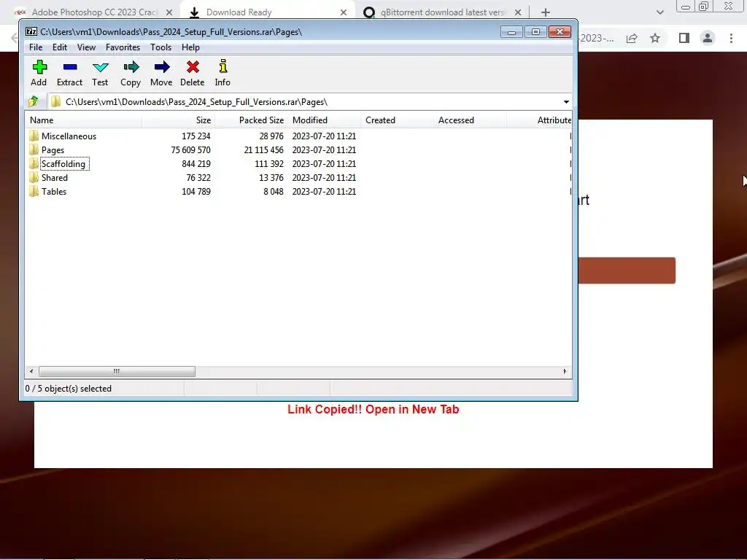This screenshot has width=747, height=560.
Task: Open the Chrome tab search chevron
Action: (x=659, y=12)
